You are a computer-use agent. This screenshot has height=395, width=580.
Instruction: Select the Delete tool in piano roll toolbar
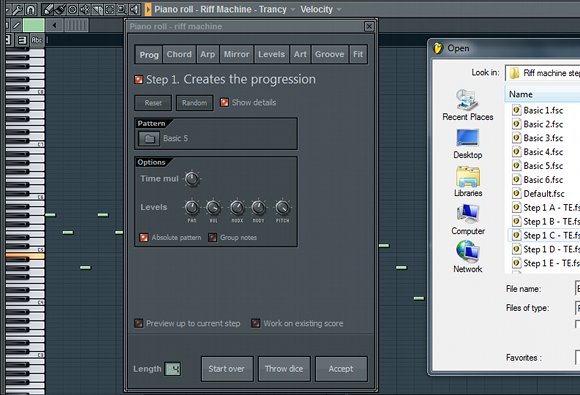(x=72, y=10)
